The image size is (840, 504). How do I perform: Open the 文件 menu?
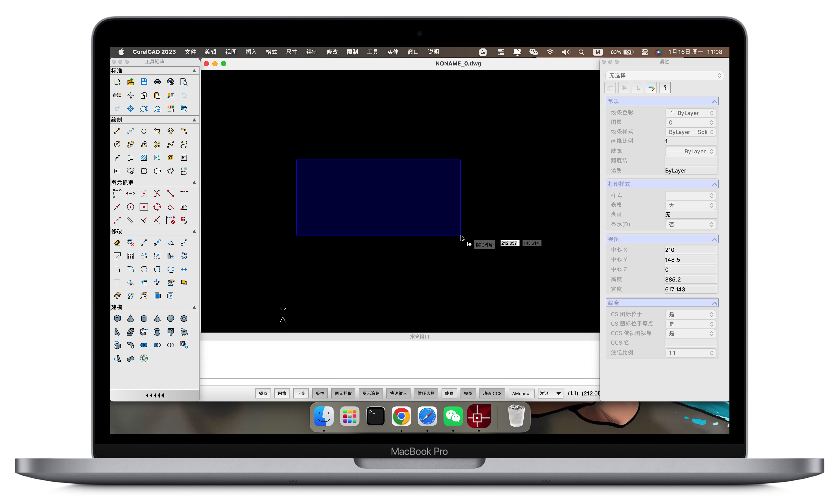click(x=190, y=52)
